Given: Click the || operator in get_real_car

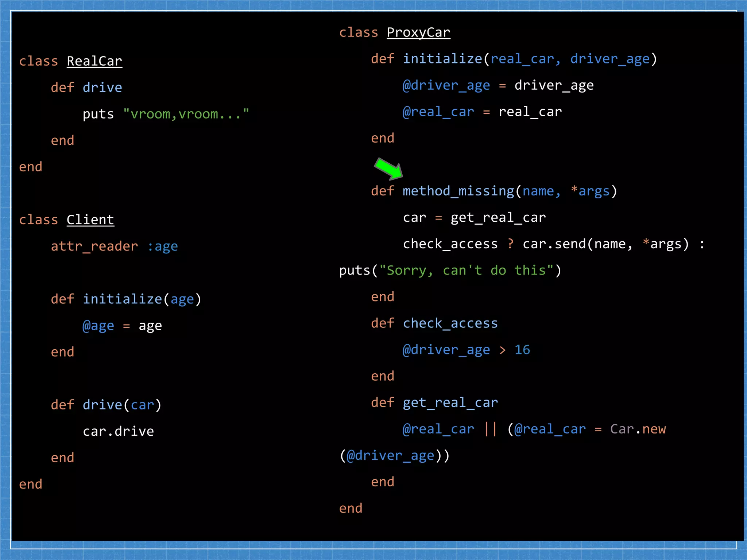Looking at the screenshot, I should (491, 429).
